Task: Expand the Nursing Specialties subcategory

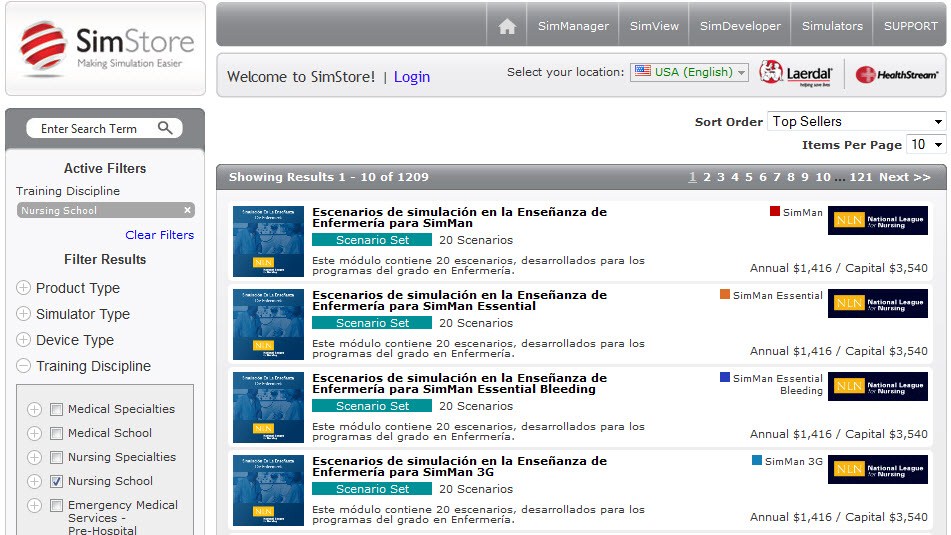Action: (35, 457)
